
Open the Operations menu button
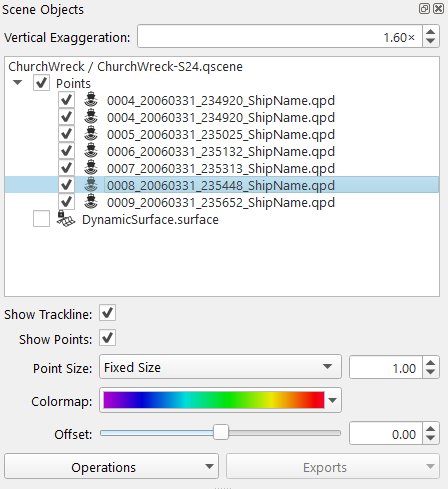click(111, 467)
